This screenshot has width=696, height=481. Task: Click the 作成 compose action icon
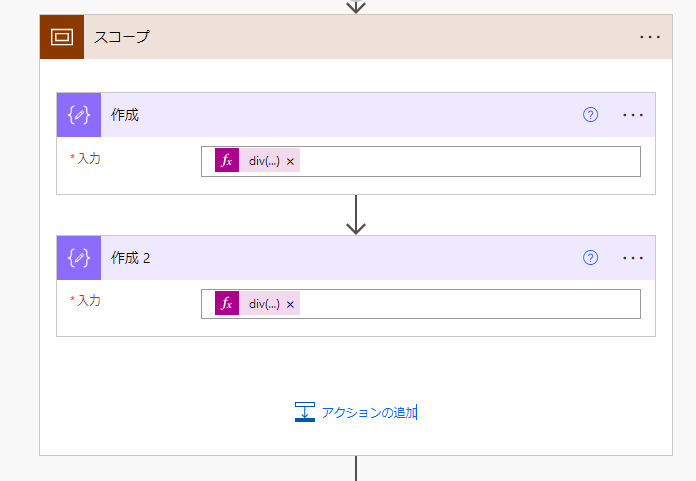click(79, 115)
